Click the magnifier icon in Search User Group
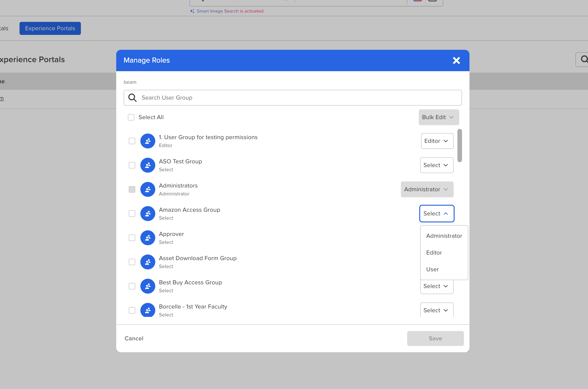 pos(132,98)
